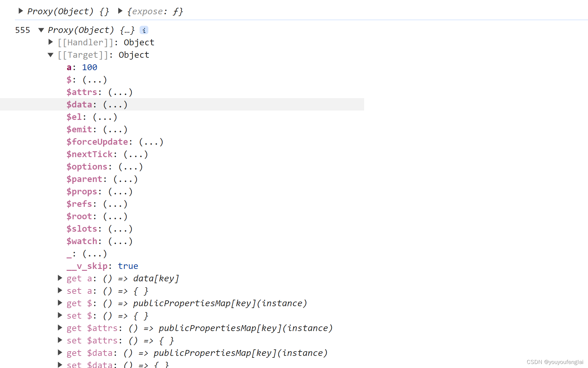Invoke the $attrs getter (...)
The width and height of the screenshot is (588, 368).
pyautogui.click(x=120, y=92)
